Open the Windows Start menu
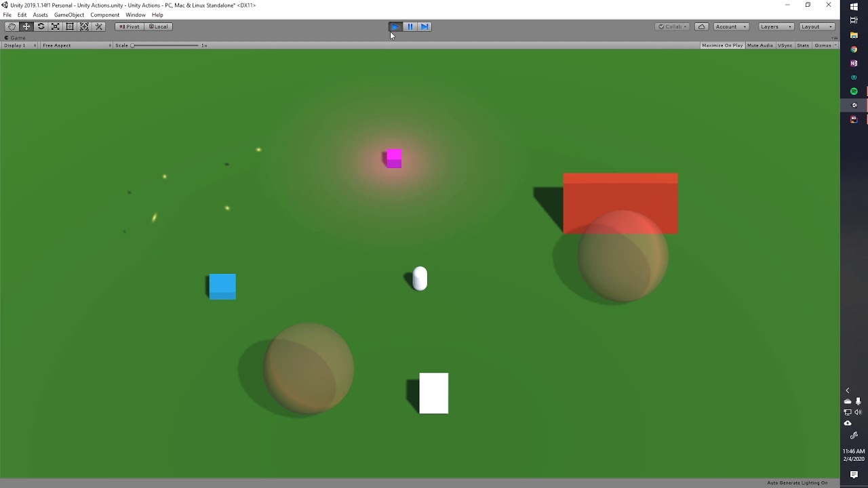 (x=854, y=7)
